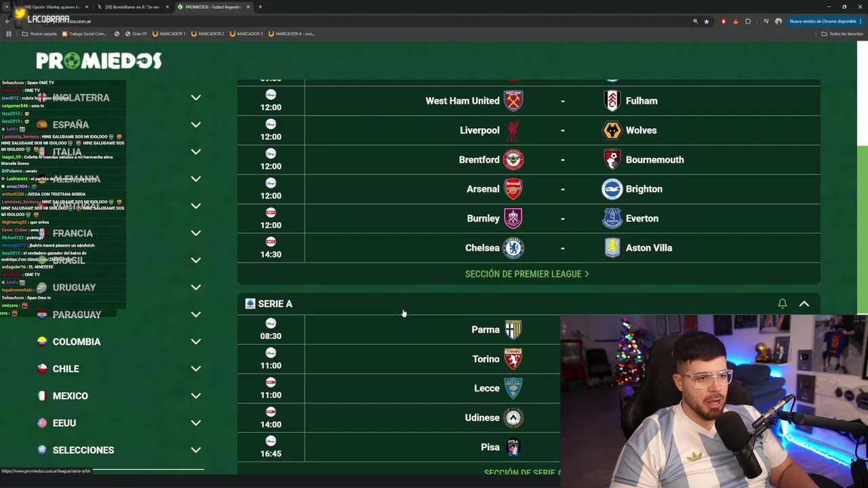Click the Liverpool club crest
Screen dimensions: 868x488
click(x=513, y=130)
